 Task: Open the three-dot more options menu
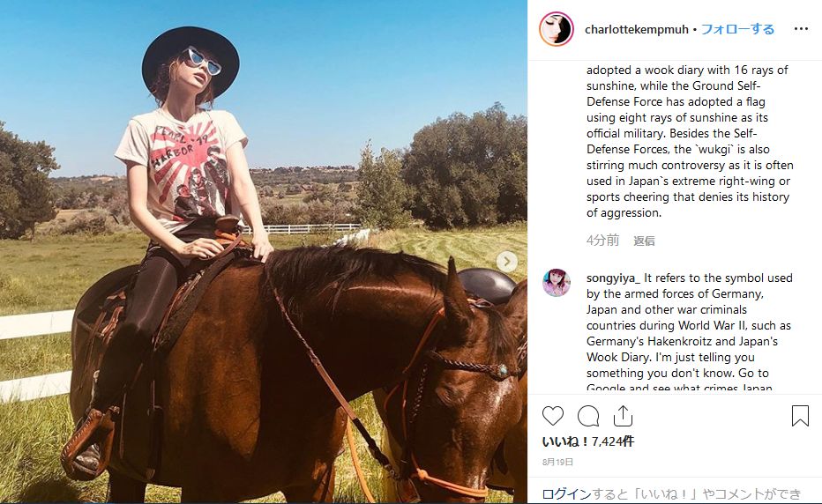coord(801,29)
